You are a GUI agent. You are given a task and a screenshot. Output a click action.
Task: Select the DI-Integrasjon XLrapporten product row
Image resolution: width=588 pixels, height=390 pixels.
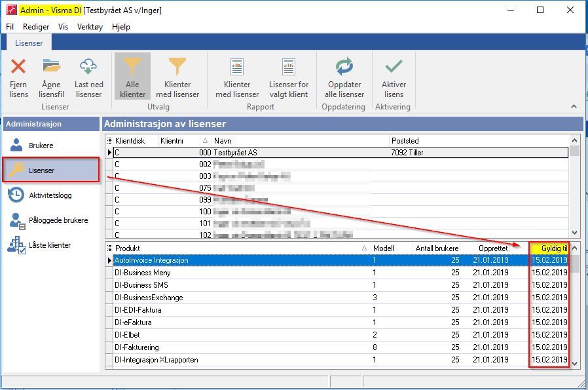(340, 360)
